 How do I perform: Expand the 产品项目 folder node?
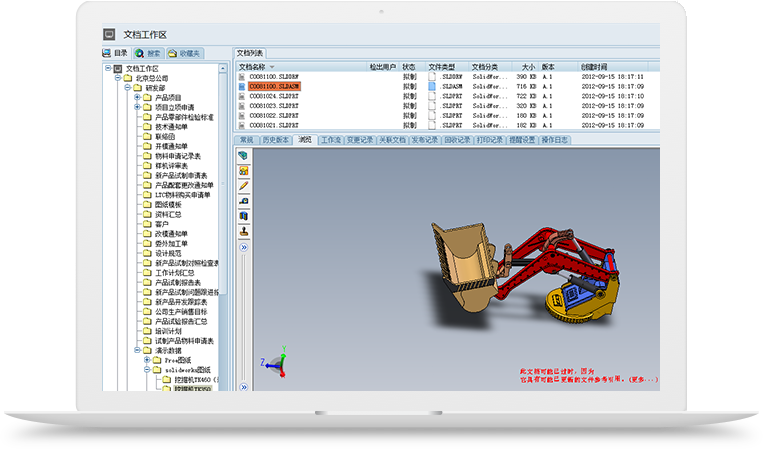pyautogui.click(x=137, y=97)
